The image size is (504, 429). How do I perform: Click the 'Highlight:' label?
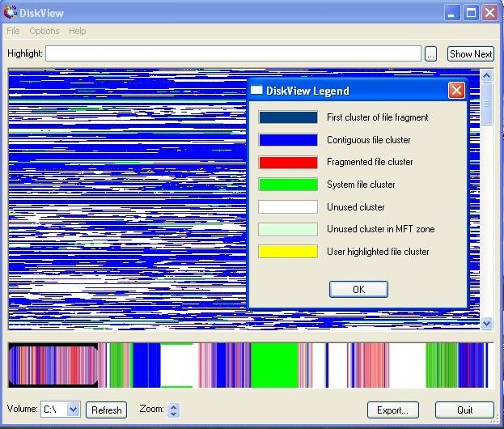pyautogui.click(x=25, y=53)
